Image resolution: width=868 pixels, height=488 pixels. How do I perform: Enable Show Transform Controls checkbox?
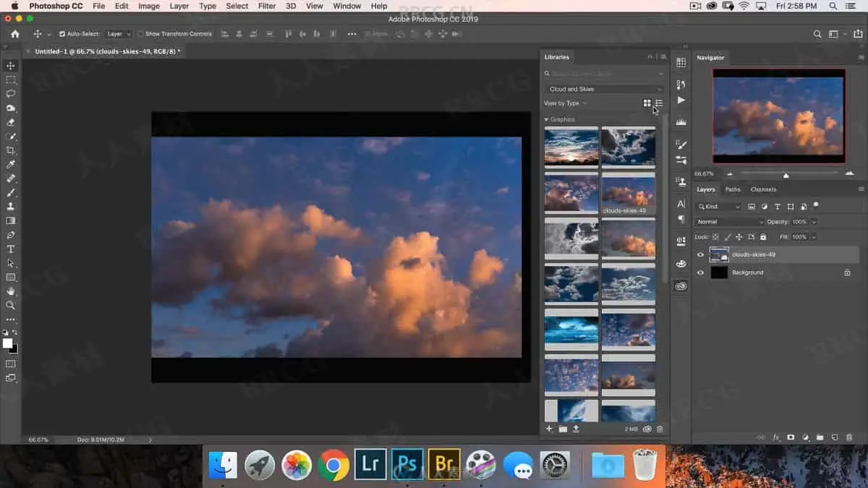(x=140, y=34)
